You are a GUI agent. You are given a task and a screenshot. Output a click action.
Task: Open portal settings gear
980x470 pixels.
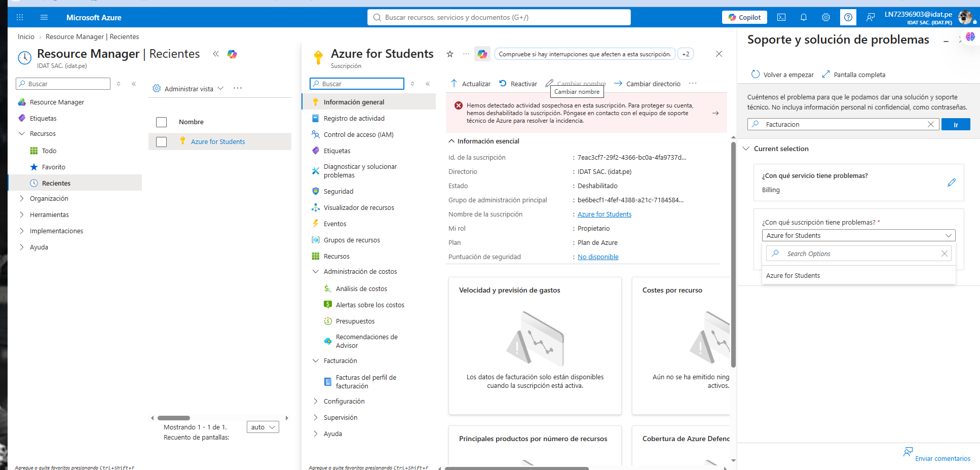click(x=826, y=17)
